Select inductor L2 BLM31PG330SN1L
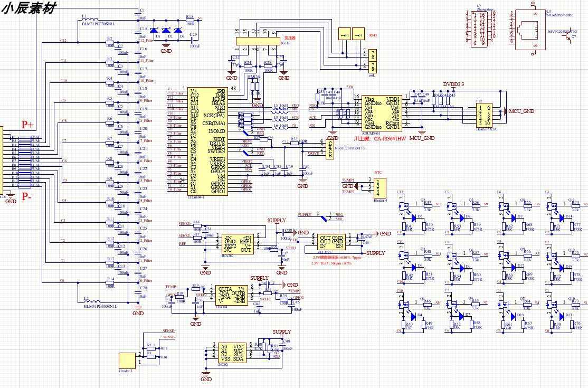The height and width of the screenshot is (388, 588). [x=92, y=302]
